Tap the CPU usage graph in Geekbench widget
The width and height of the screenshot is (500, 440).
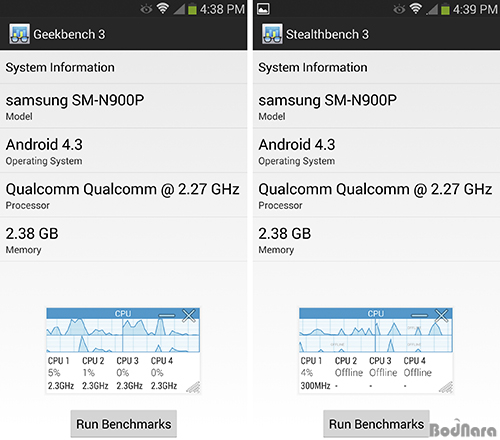(123, 335)
